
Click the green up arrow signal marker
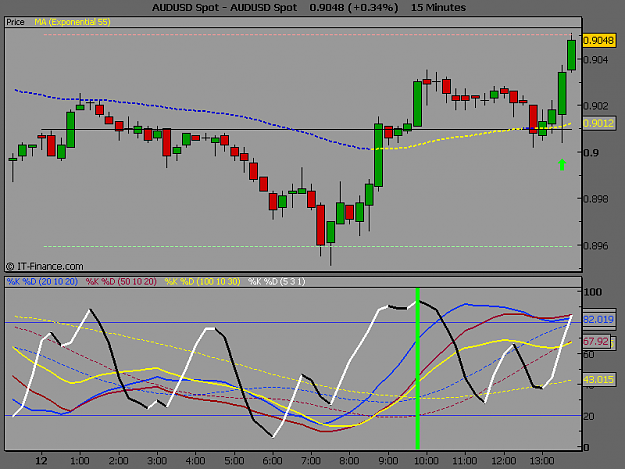(562, 165)
